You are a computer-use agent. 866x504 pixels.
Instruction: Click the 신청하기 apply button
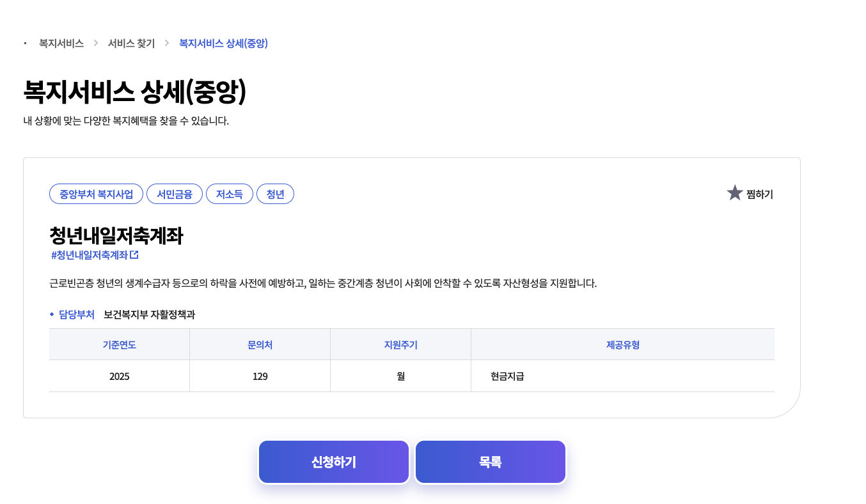click(x=333, y=461)
